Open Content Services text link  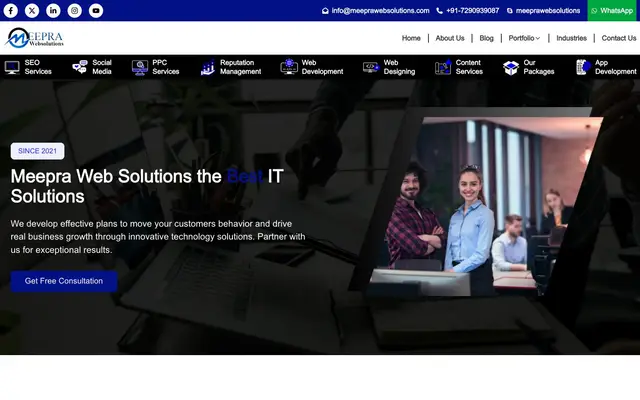[x=469, y=67]
